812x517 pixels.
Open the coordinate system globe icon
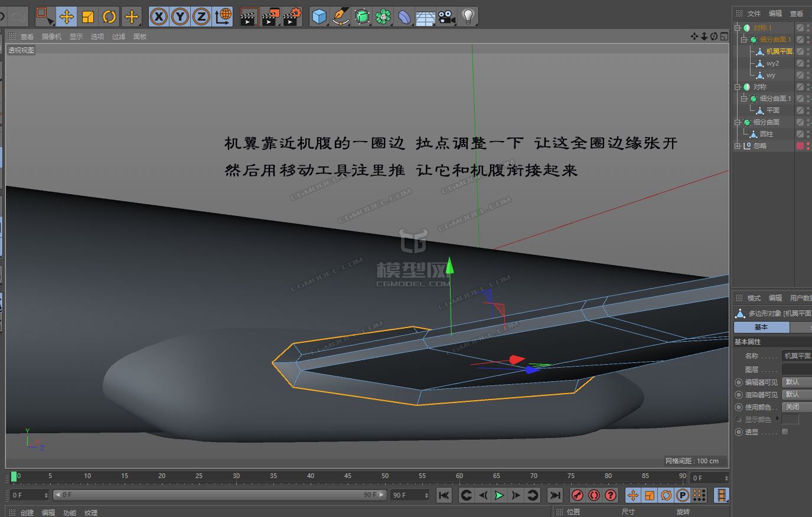(x=223, y=17)
